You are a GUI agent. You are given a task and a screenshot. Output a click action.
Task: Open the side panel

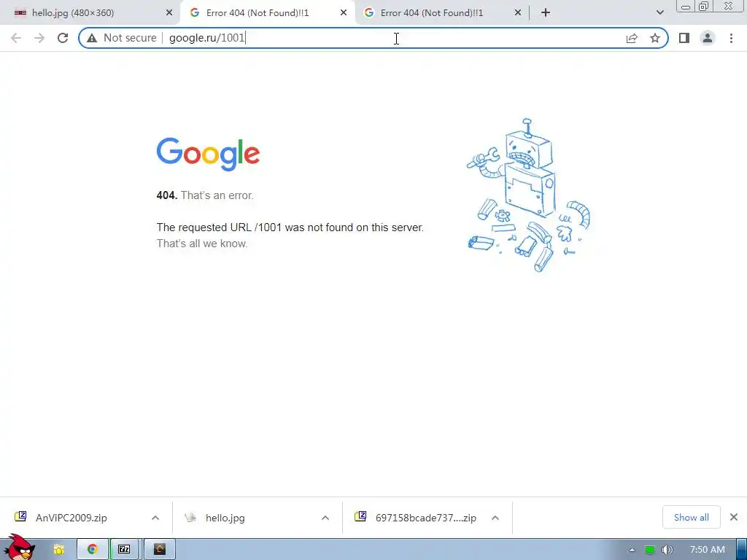tap(684, 38)
